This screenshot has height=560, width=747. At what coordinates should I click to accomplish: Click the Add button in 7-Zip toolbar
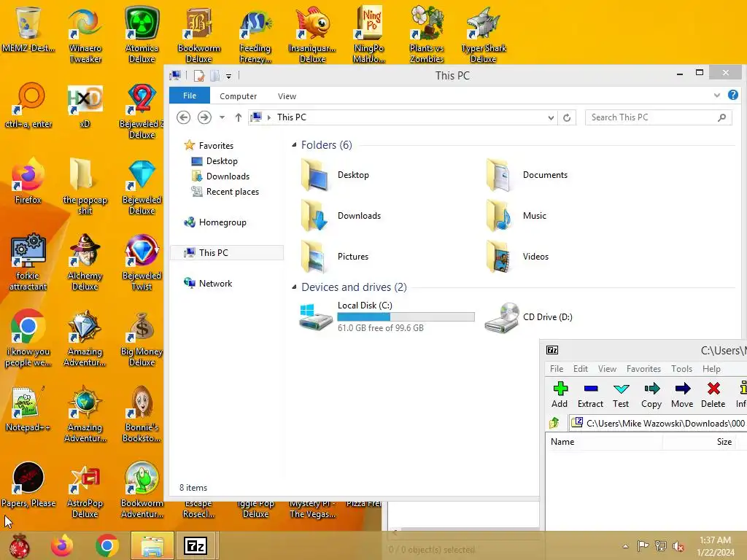(560, 394)
